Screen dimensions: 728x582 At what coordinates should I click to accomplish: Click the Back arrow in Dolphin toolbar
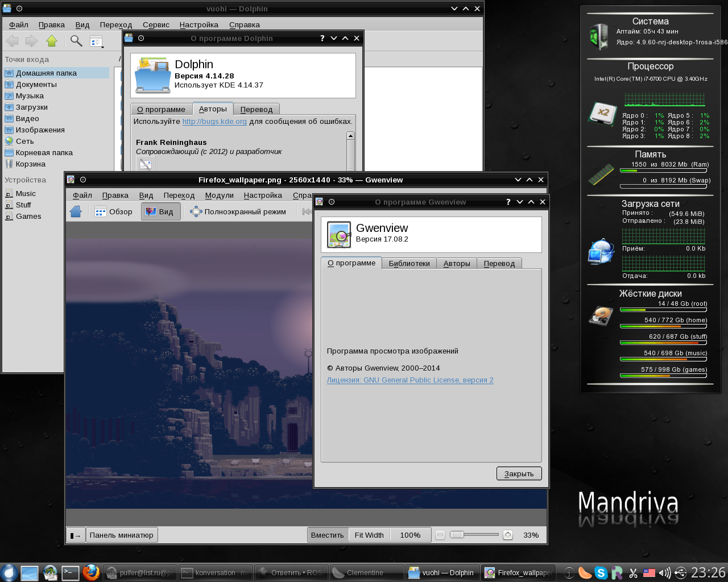[12, 41]
